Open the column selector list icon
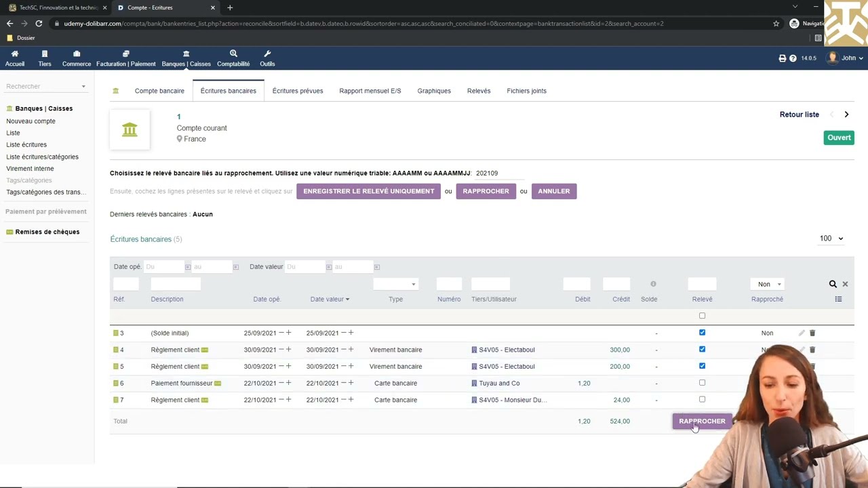This screenshot has height=488, width=868. pos(838,299)
